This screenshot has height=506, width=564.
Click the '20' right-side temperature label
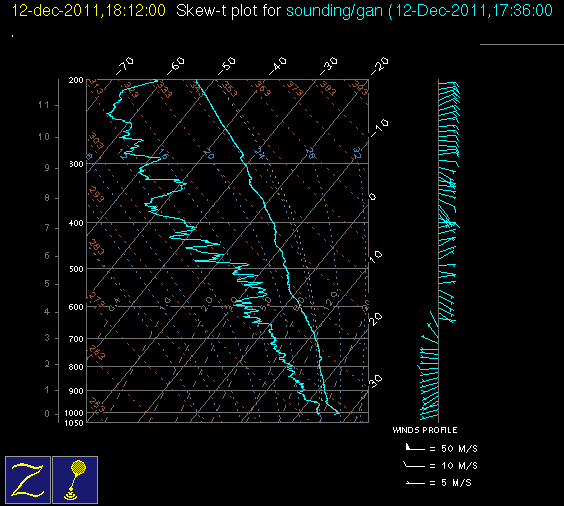pyautogui.click(x=376, y=319)
